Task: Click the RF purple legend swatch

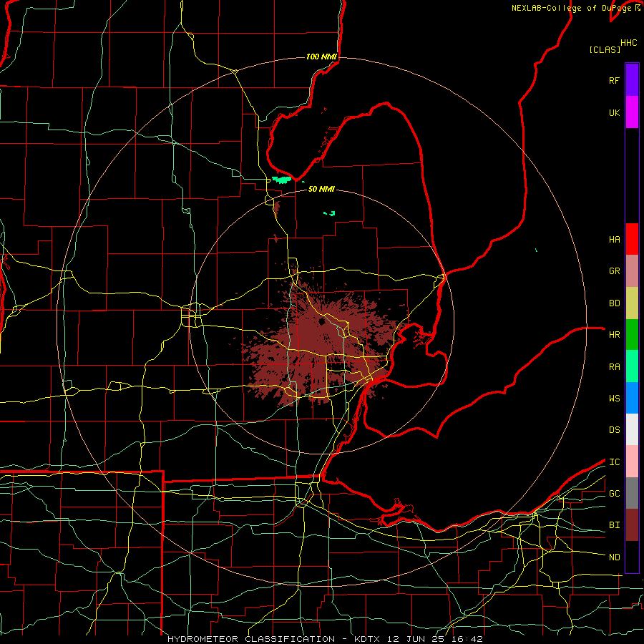Action: tap(632, 80)
